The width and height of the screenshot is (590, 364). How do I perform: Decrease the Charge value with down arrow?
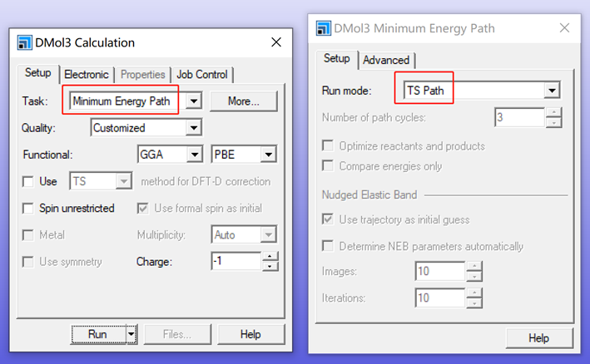[x=270, y=267]
